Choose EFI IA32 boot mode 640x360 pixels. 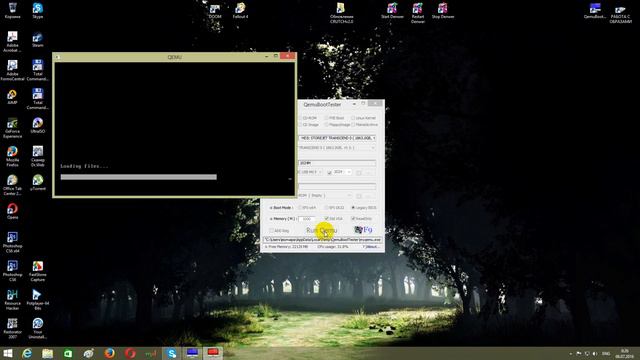[x=335, y=208]
